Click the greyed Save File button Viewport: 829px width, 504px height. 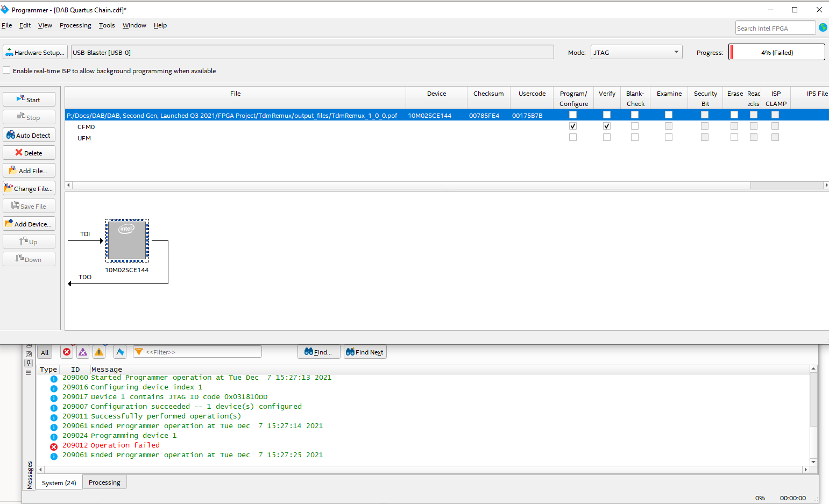point(29,206)
